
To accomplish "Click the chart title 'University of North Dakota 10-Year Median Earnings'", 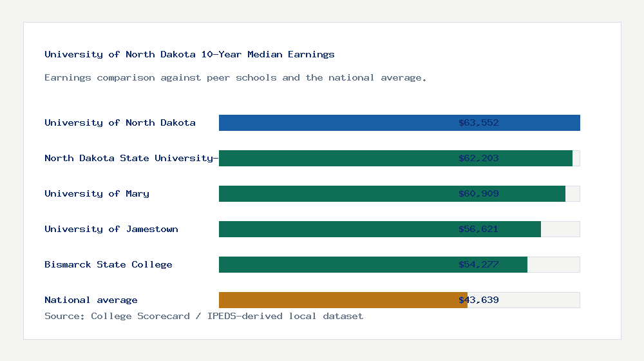I will tap(189, 54).
